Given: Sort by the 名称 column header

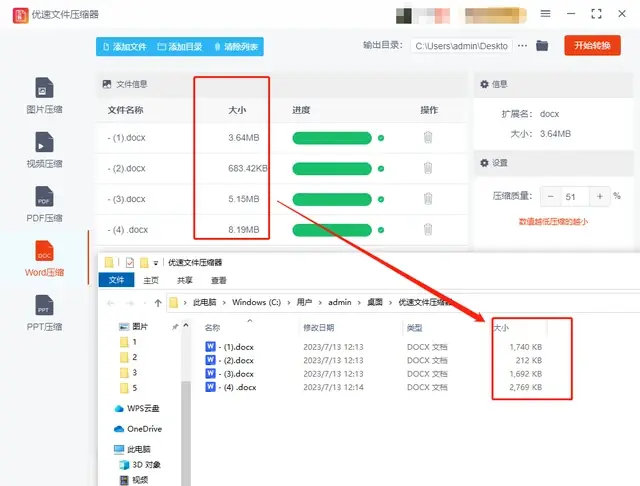Looking at the screenshot, I should (212, 327).
